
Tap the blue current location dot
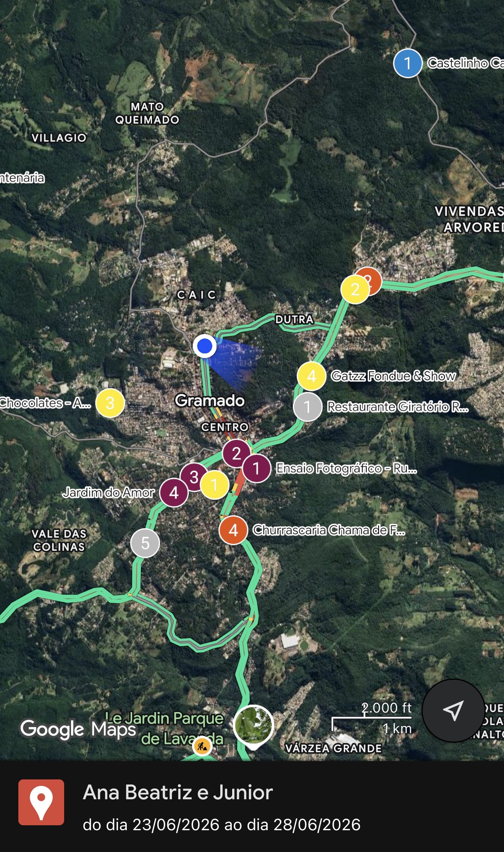(205, 346)
